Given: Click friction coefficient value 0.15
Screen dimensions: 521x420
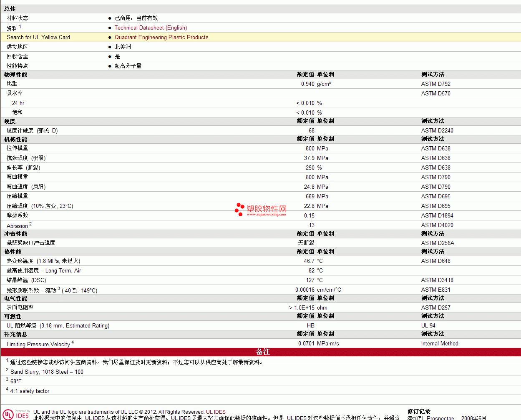Looking at the screenshot, I should 309,215.
